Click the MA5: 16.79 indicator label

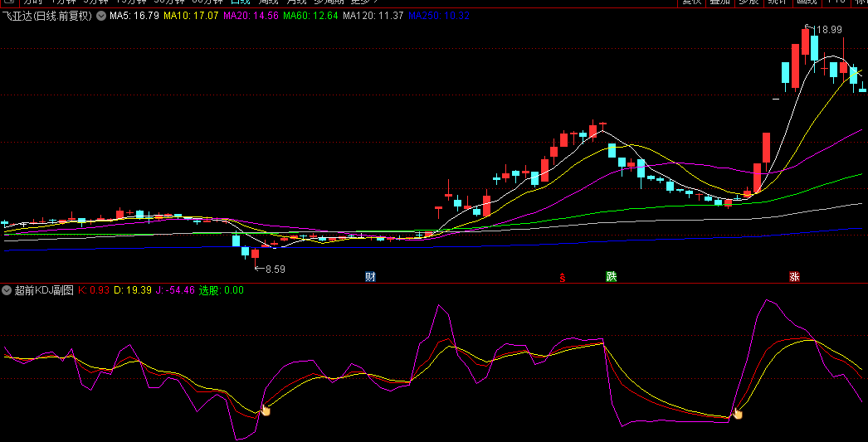click(x=134, y=16)
